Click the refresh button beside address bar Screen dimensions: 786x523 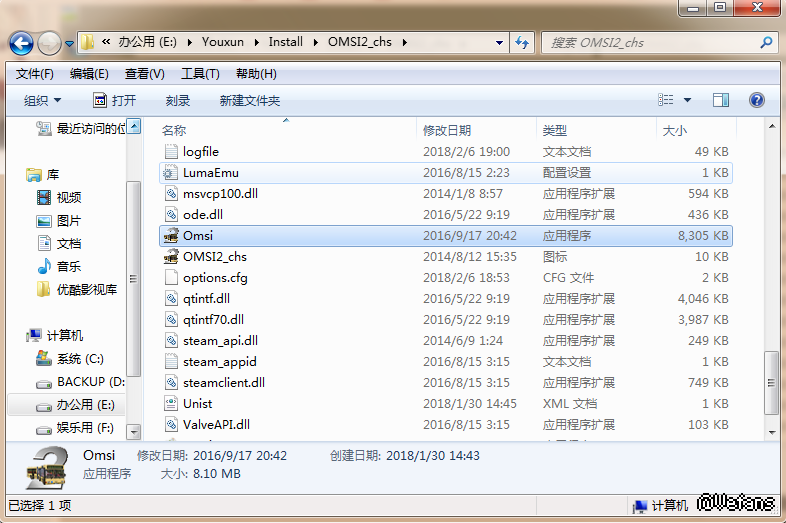pyautogui.click(x=522, y=43)
